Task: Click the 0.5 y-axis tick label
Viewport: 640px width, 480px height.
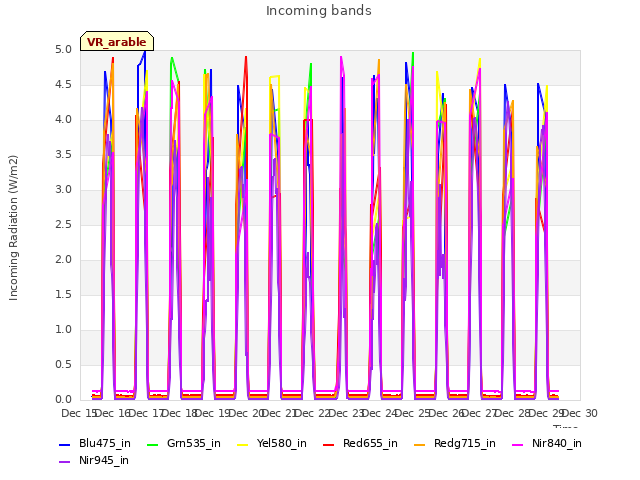Action: (x=63, y=364)
